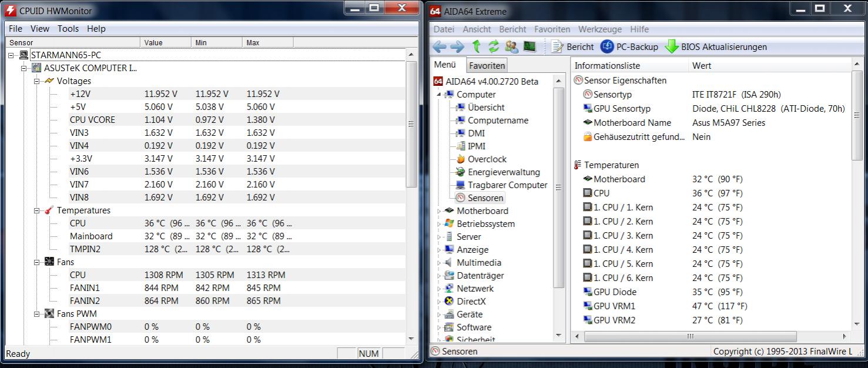Open the Ansicht menu
Screen dimensions: 868x368
tap(477, 29)
